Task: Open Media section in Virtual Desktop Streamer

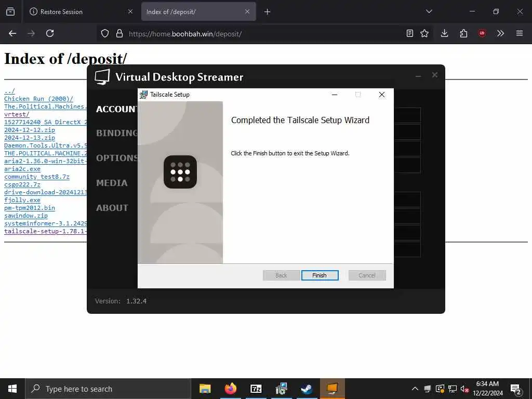Action: [112, 183]
